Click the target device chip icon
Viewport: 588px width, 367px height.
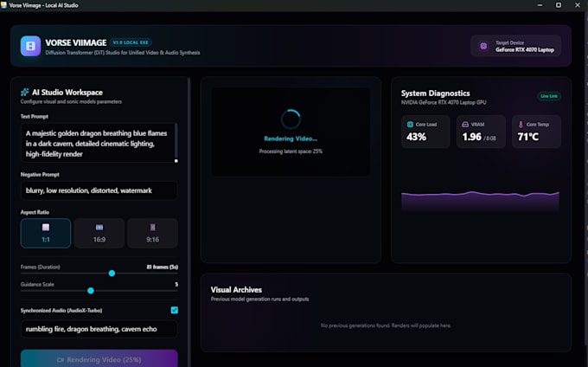tap(483, 46)
